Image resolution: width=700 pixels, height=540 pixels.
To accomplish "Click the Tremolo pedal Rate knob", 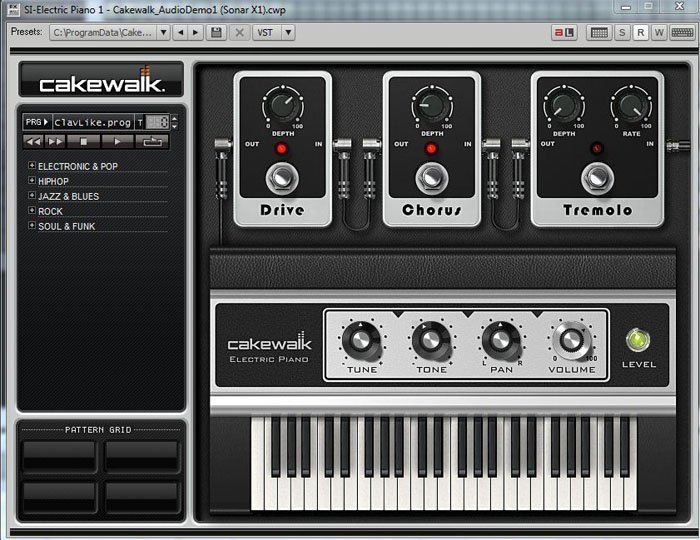I will (632, 106).
